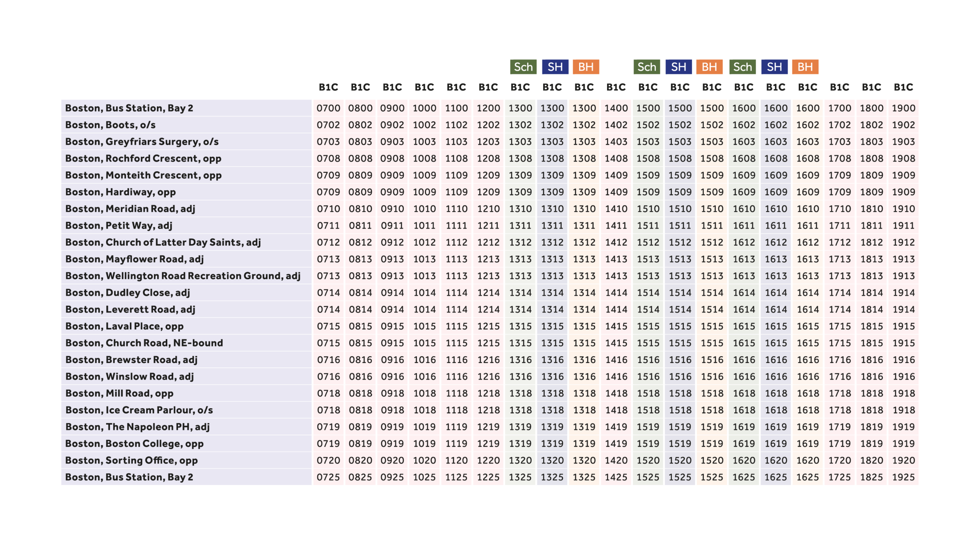Click the 1400 Bus Station departure time
Viewport: 980px width, 545px height.
pos(616,108)
